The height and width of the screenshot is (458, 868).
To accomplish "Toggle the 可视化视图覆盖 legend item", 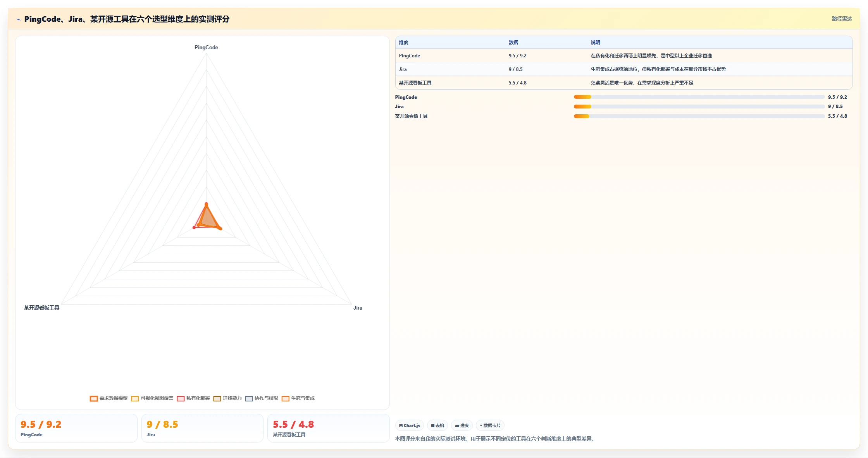I will (152, 398).
